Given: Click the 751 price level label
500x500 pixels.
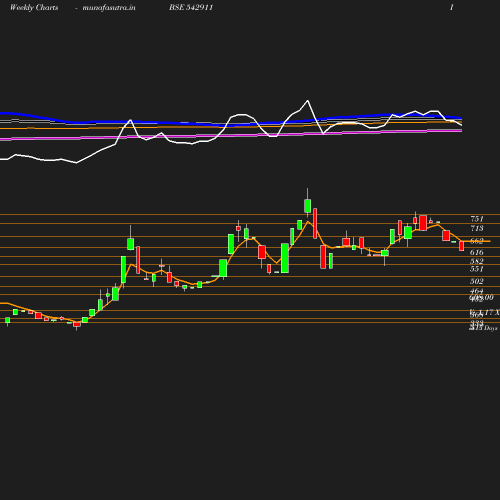Looking at the screenshot, I should pyautogui.click(x=477, y=219).
